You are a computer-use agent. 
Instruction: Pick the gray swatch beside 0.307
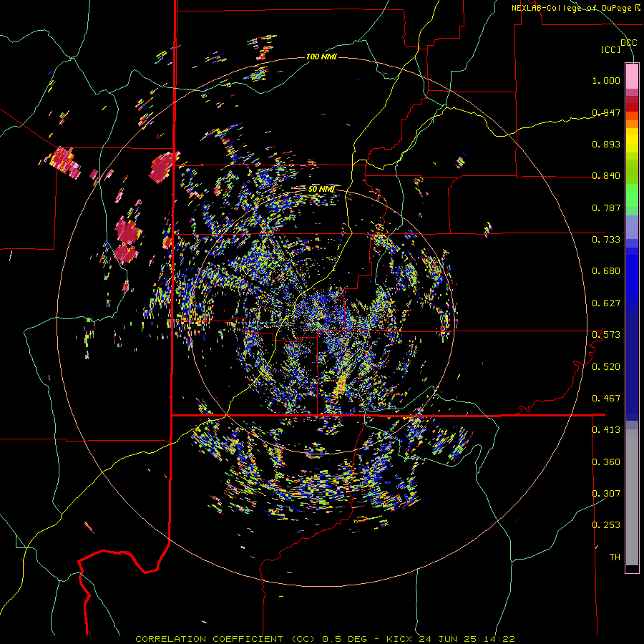(632, 497)
